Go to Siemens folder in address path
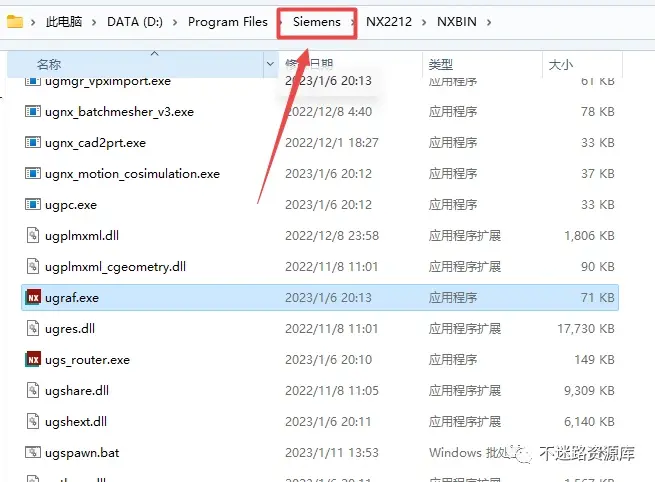The image size is (655, 482). coord(317,22)
